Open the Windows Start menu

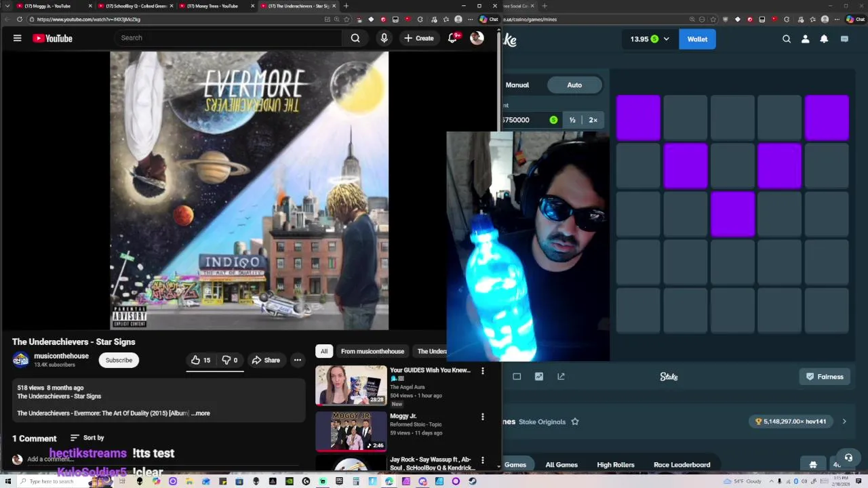(x=7, y=481)
